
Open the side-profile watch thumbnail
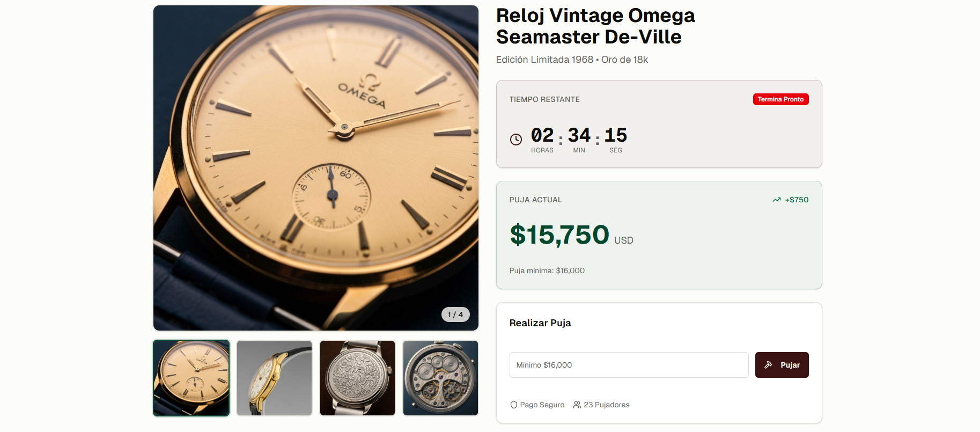click(274, 377)
